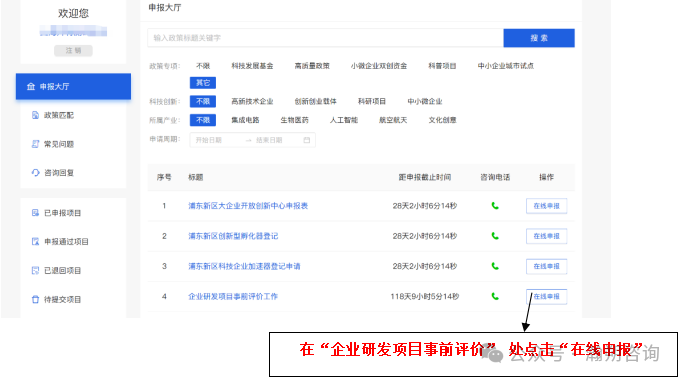Click deadline text 118天9小时5分14秒
Image resolution: width=681 pixels, height=380 pixels.
[x=425, y=296]
